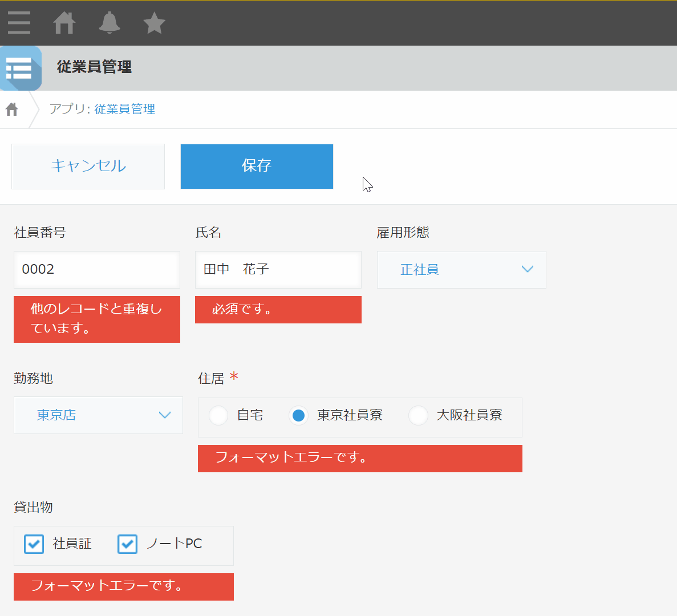Click the 社員番号 field label

pyautogui.click(x=40, y=232)
